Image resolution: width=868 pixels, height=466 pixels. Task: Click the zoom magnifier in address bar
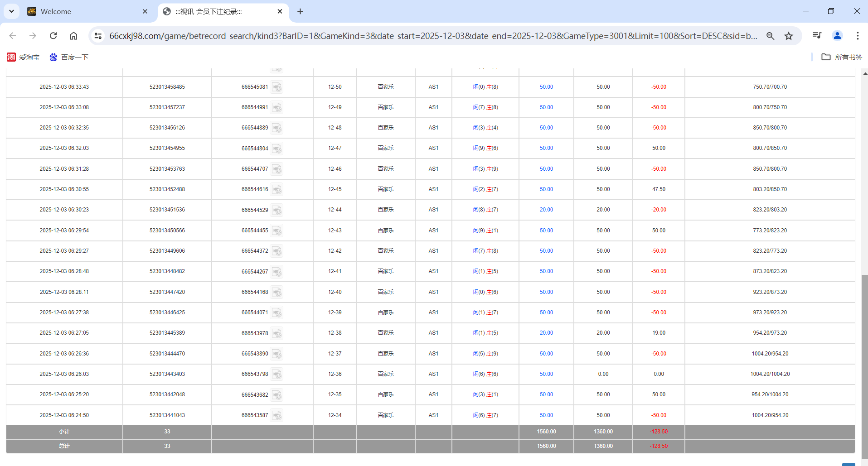[x=770, y=36]
